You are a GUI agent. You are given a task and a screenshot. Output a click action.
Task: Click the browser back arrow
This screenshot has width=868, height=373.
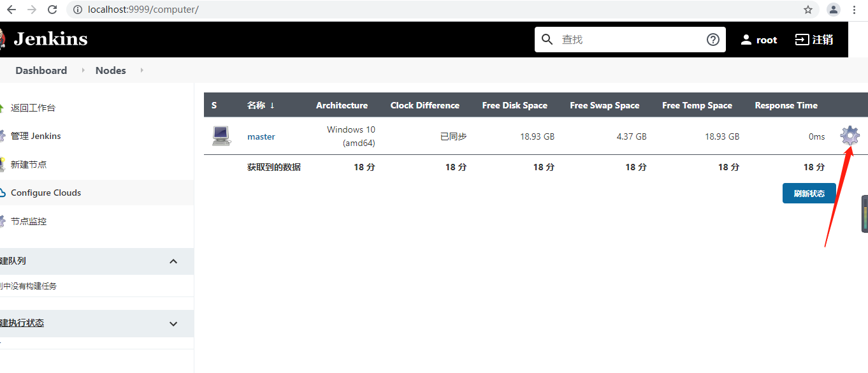click(x=11, y=10)
